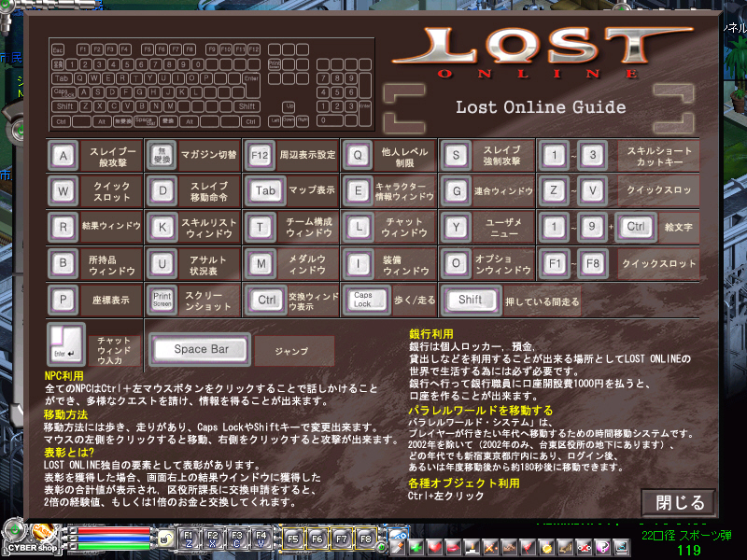Click the number-one podium icon
Viewport: 747px width, 560px height.
click(x=472, y=547)
